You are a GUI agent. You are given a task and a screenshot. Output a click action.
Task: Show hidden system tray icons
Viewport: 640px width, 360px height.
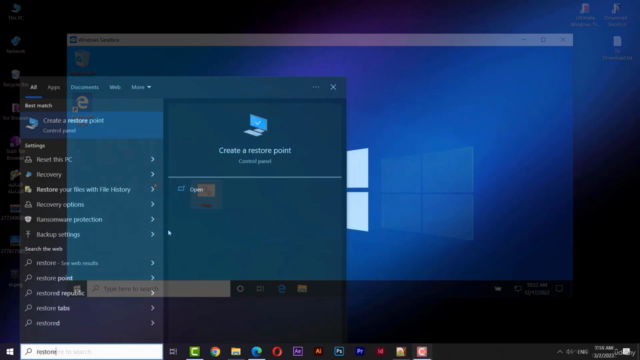pos(560,351)
